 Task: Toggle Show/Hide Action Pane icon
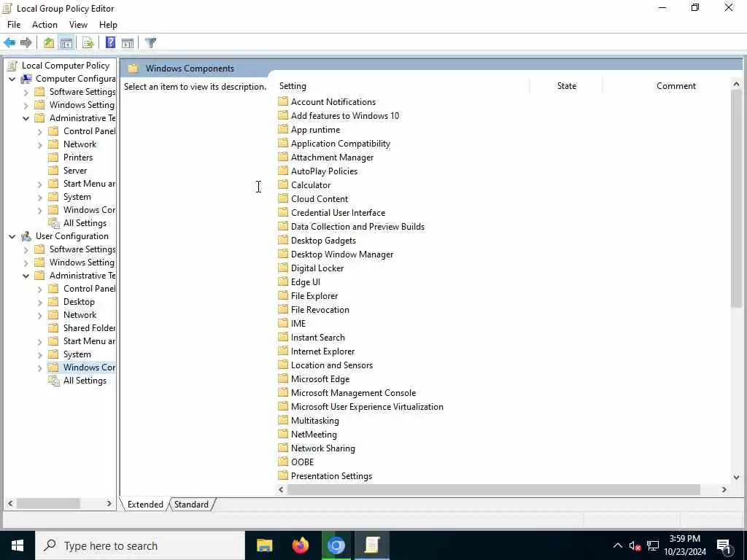(x=128, y=43)
